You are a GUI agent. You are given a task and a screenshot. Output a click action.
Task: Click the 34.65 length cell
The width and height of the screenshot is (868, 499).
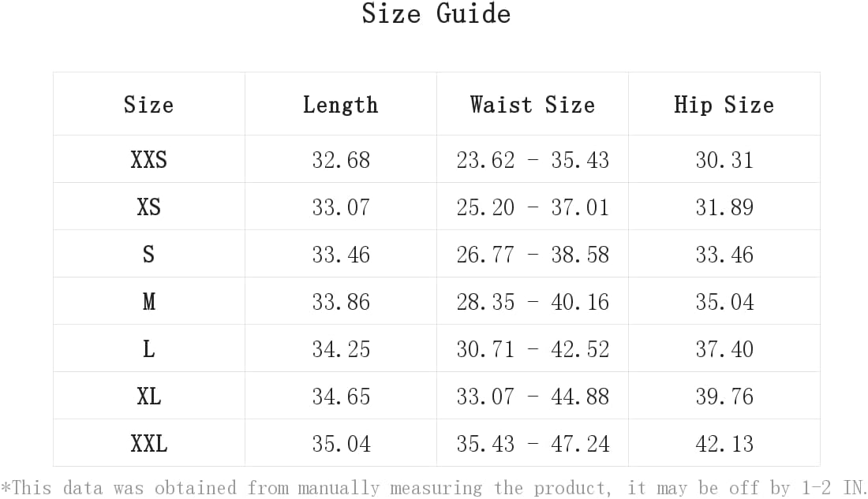pyautogui.click(x=341, y=397)
